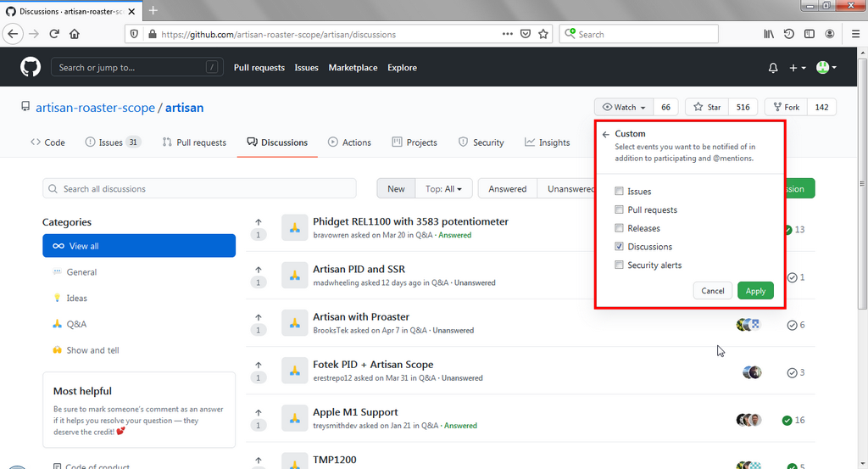Check the Releases notification checkbox

click(619, 227)
